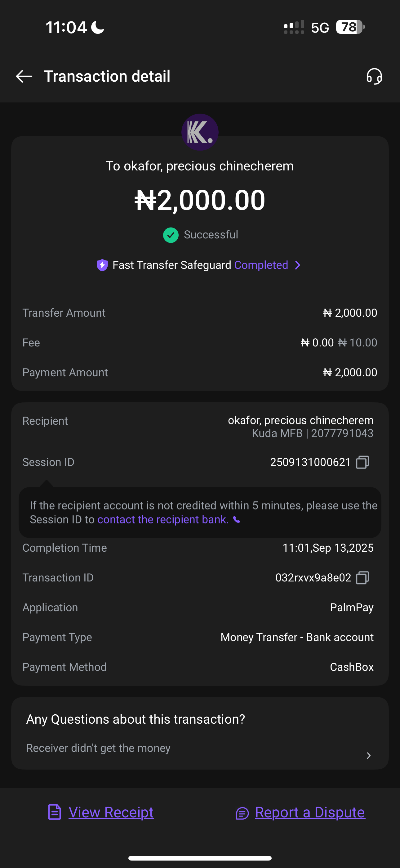Viewport: 400px width, 868px height.
Task: Copy the Session ID
Action: (362, 462)
